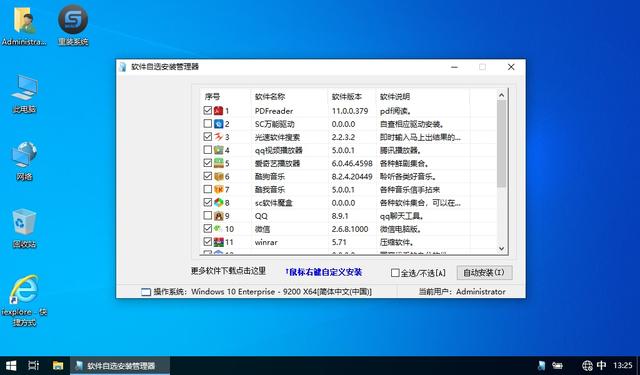Click the 软件名称 column header
This screenshot has height=375, width=640.
point(289,97)
